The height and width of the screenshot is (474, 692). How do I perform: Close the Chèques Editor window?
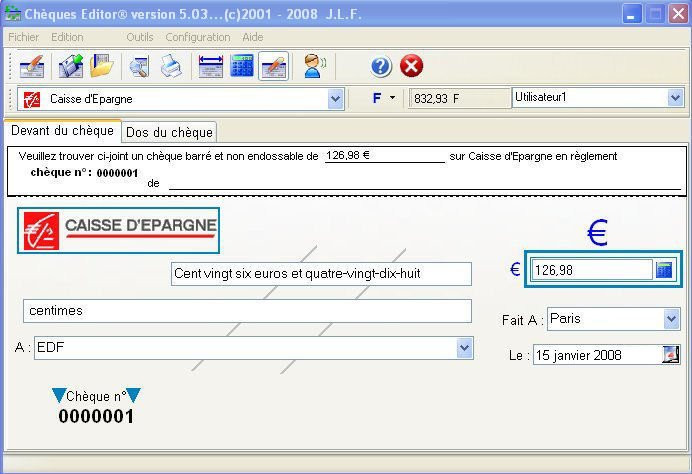coord(678,14)
